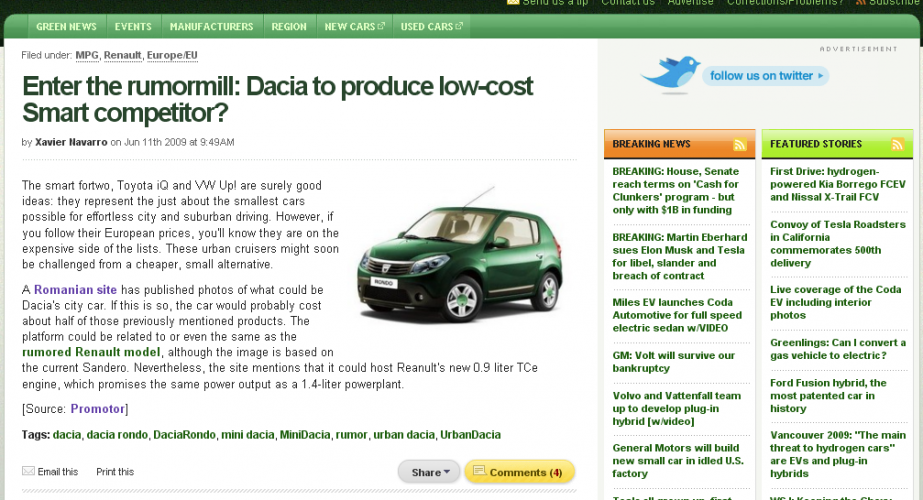Click the green Dacia car image
Viewport: 923px width, 500px height.
click(460, 257)
